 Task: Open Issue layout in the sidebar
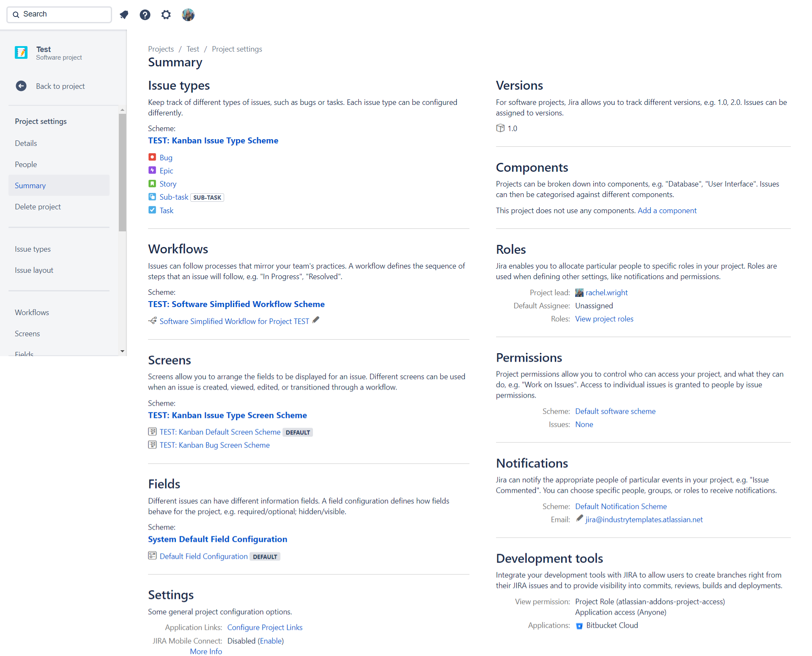(34, 270)
